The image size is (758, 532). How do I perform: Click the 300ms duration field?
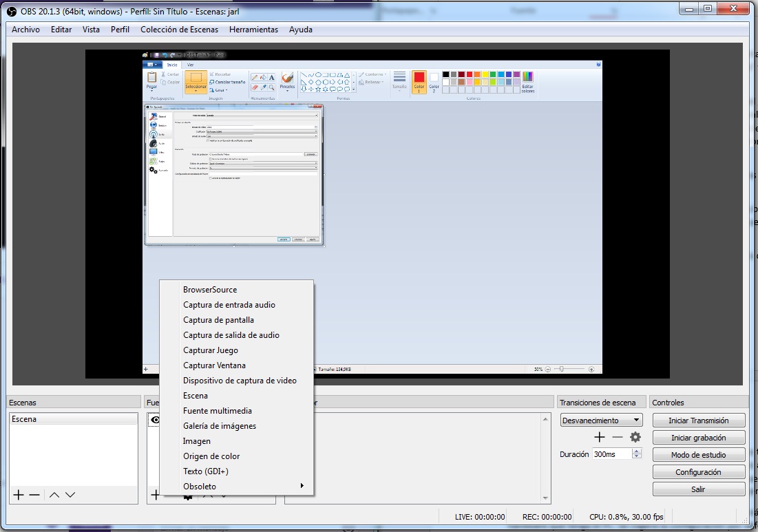pos(612,454)
